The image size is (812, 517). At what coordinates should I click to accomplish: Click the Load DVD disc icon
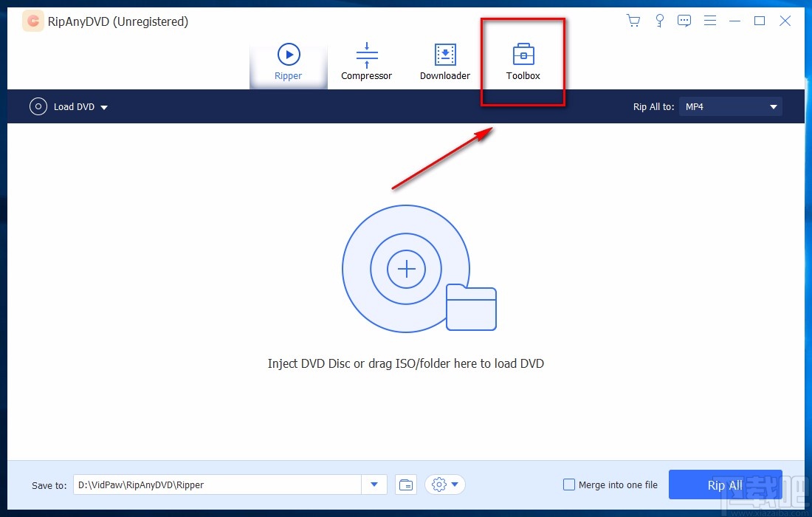tap(38, 106)
